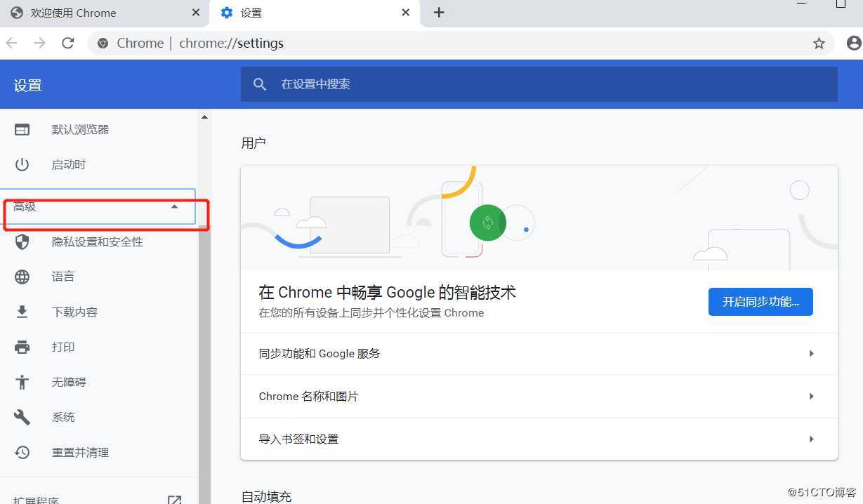Click the 启动时 power icon
Image resolution: width=863 pixels, height=504 pixels.
tap(22, 164)
